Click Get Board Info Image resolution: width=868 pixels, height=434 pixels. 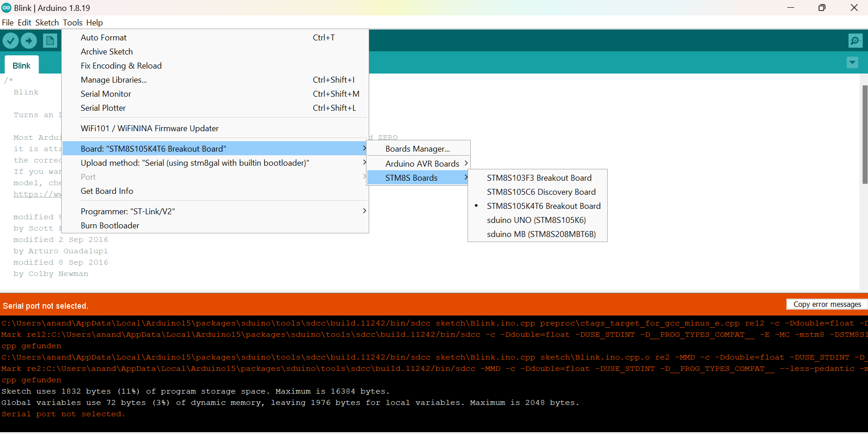tap(215, 191)
